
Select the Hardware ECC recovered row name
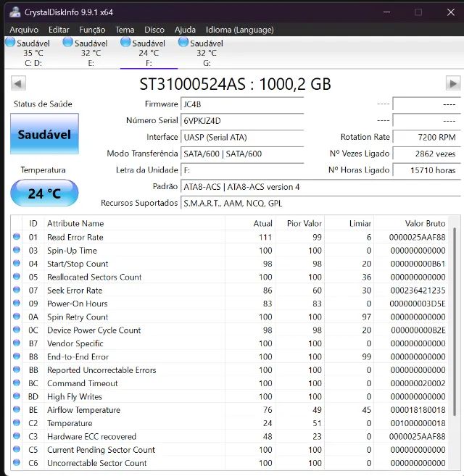click(x=91, y=437)
